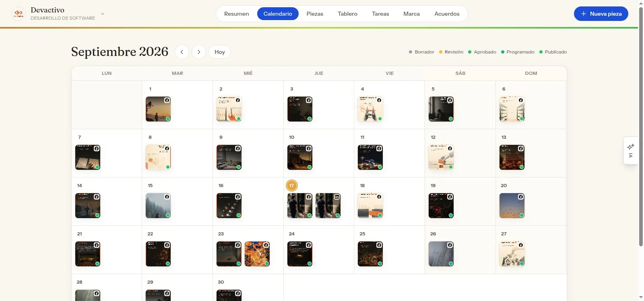Screen dimensions: 644x301
Task: Open the post thumbnail on September 4
Action: [x=370, y=109]
